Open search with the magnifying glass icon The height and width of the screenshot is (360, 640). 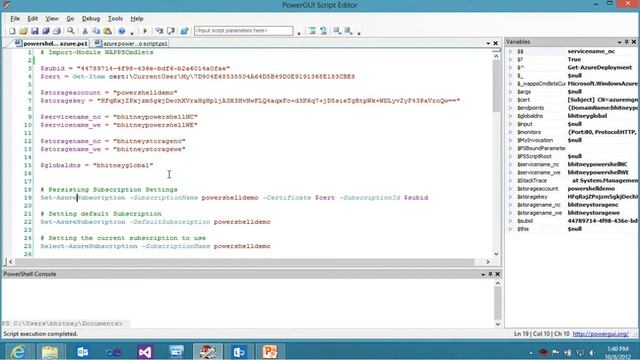pos(71,31)
